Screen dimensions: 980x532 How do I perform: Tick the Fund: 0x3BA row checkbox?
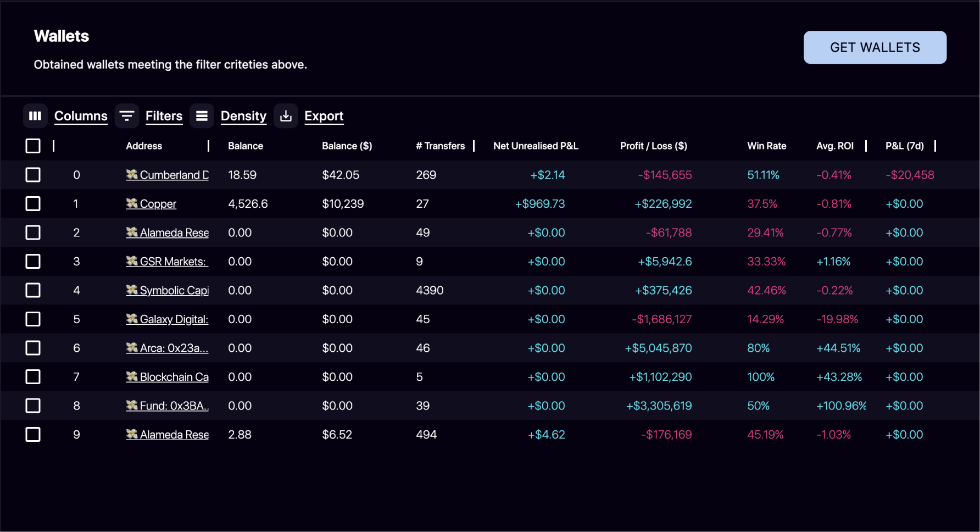33,406
